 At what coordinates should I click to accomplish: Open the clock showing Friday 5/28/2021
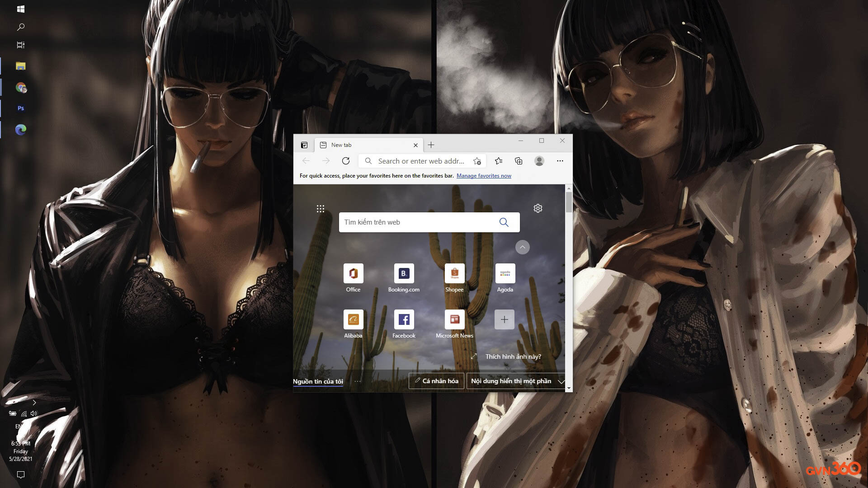[20, 451]
